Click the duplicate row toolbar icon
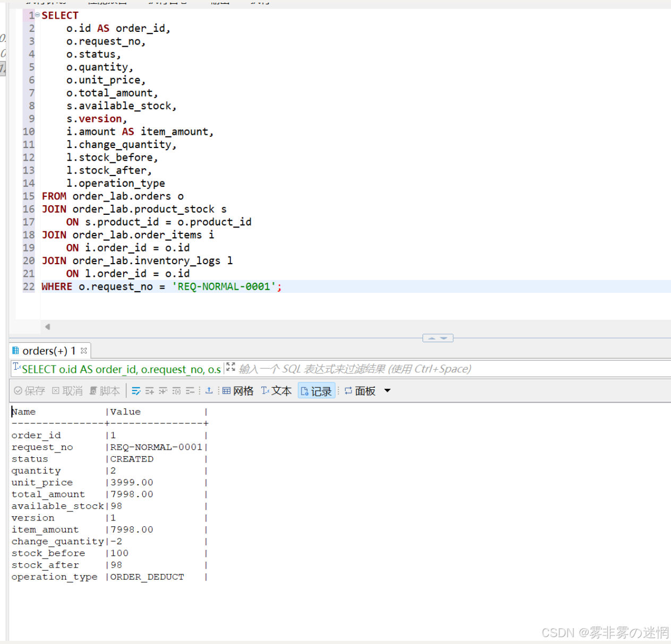This screenshot has height=644, width=671. 163,391
